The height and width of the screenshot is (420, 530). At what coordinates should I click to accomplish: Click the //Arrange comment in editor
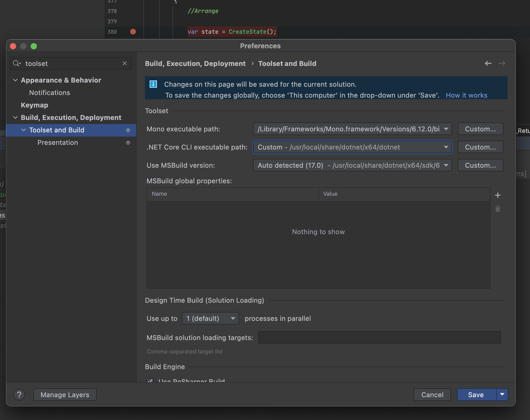coord(203,11)
